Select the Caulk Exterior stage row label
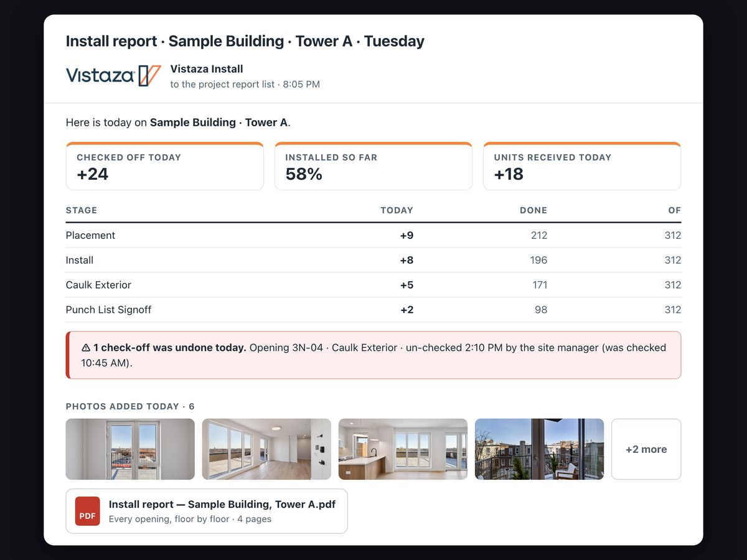The width and height of the screenshot is (747, 560). pos(98,285)
